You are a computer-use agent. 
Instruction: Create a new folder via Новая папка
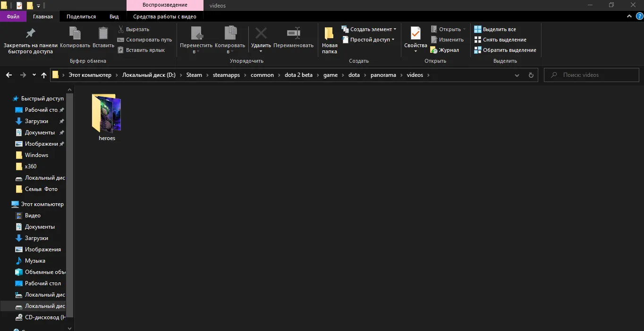[330, 40]
